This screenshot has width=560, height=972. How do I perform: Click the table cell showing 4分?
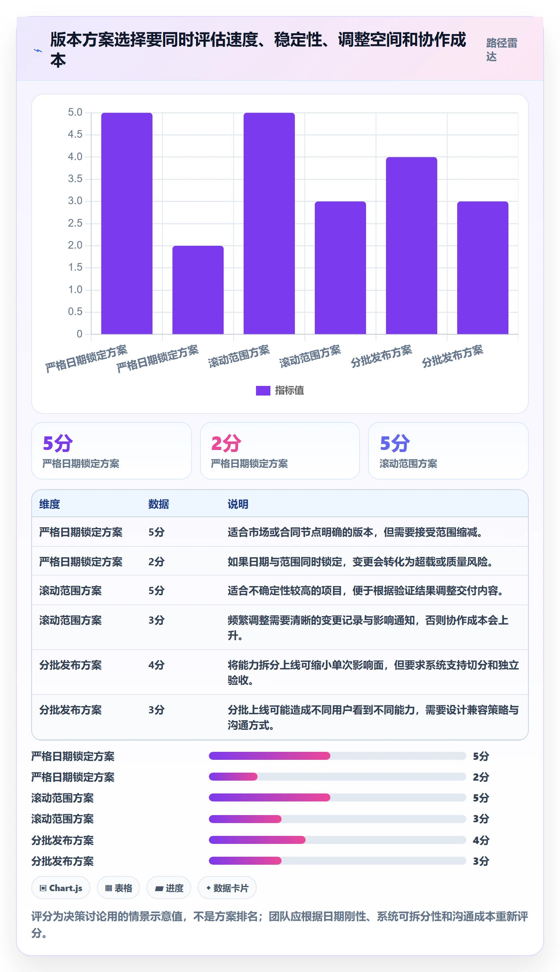pyautogui.click(x=156, y=665)
